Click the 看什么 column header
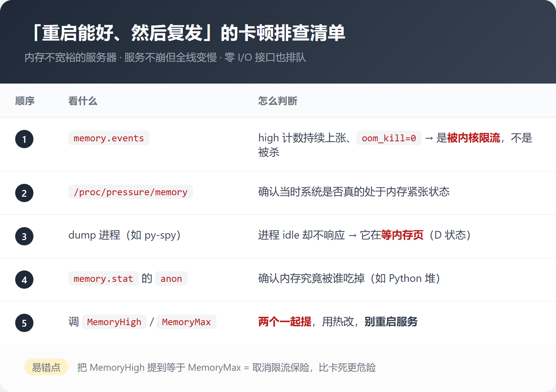Viewport: 556px width, 392px height. [83, 101]
